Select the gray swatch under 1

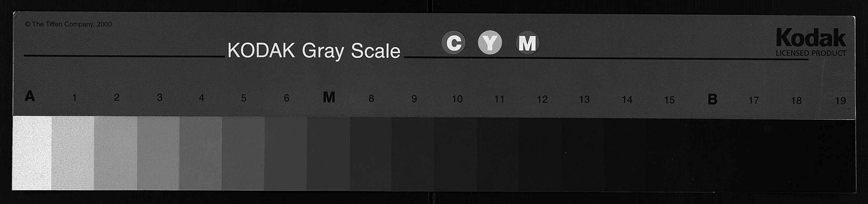(73, 153)
